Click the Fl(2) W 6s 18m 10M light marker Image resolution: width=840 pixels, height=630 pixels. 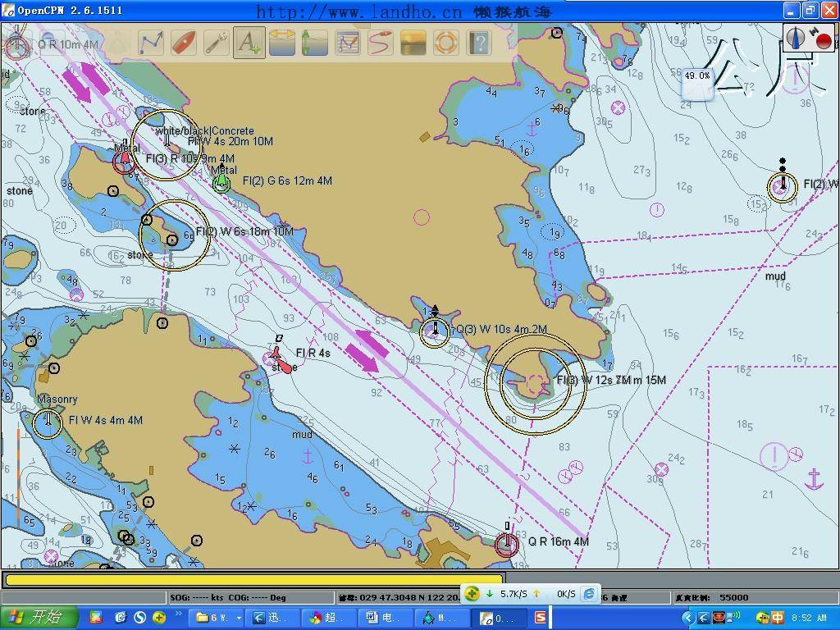[174, 235]
